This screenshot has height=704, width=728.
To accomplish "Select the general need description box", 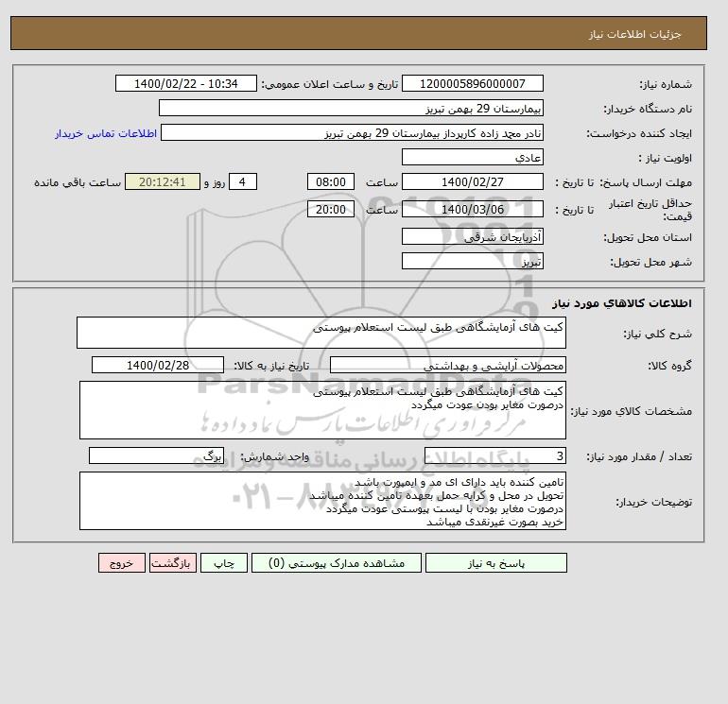I will (x=321, y=333).
